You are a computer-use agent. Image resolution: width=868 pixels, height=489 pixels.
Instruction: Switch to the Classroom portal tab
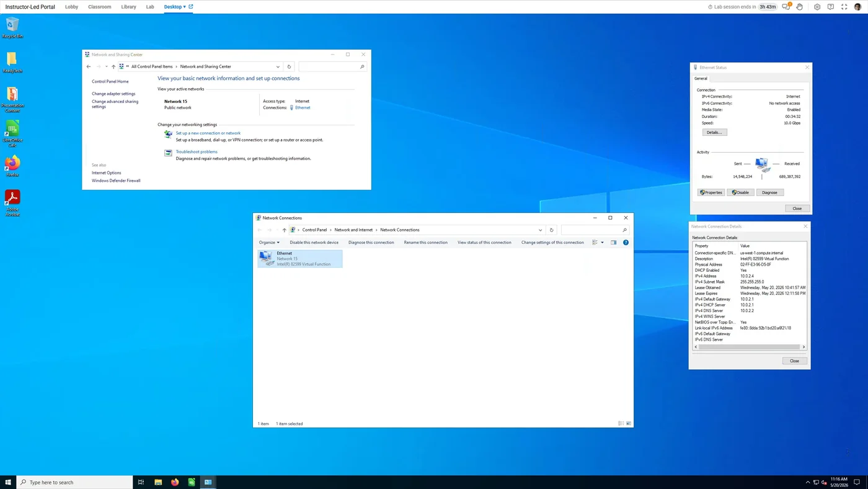click(x=100, y=7)
